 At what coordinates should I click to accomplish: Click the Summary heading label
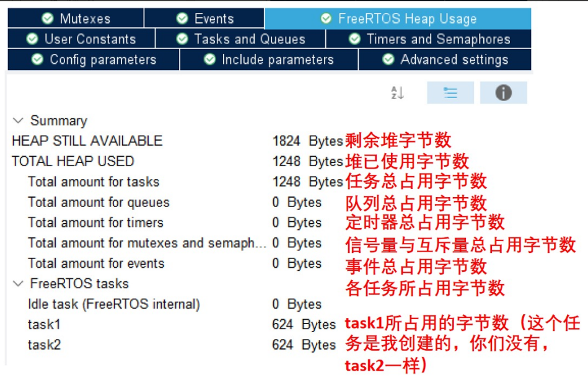(59, 121)
